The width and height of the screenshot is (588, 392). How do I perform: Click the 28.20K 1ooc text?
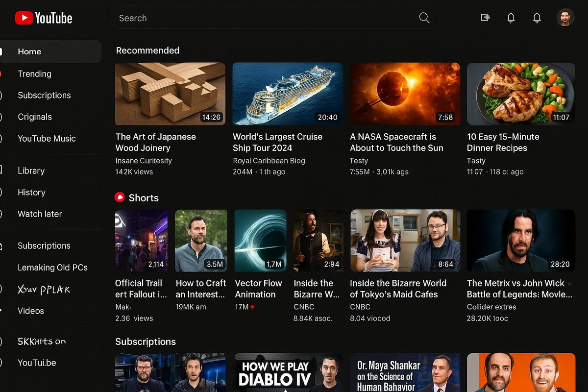pos(488,318)
